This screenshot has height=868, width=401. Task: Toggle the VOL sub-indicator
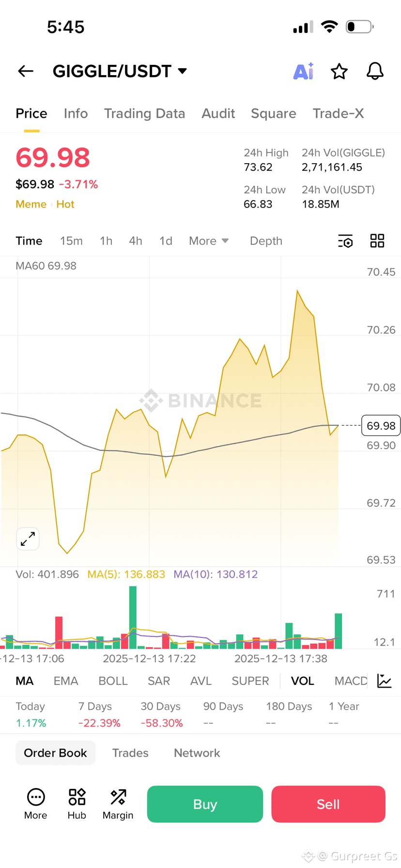(303, 681)
